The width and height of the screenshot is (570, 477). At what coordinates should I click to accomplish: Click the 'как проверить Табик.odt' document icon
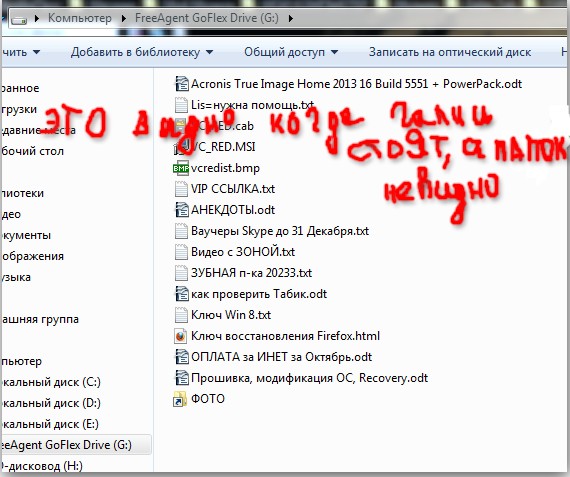[181, 294]
